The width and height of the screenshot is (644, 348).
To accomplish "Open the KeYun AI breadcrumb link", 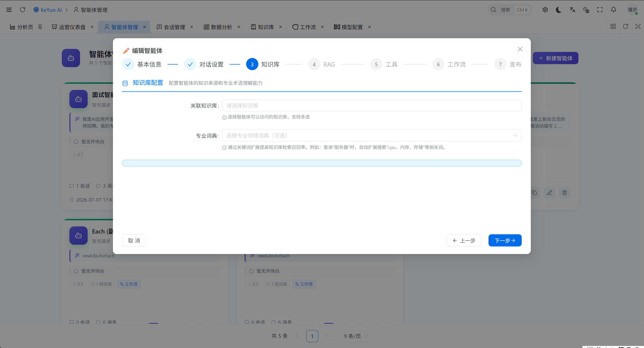I will pos(48,10).
